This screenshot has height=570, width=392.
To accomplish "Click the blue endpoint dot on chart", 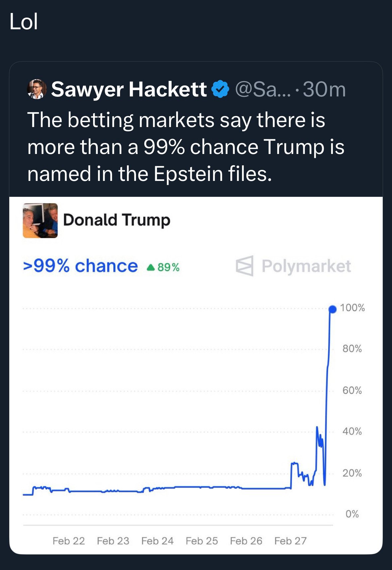I will click(x=332, y=309).
